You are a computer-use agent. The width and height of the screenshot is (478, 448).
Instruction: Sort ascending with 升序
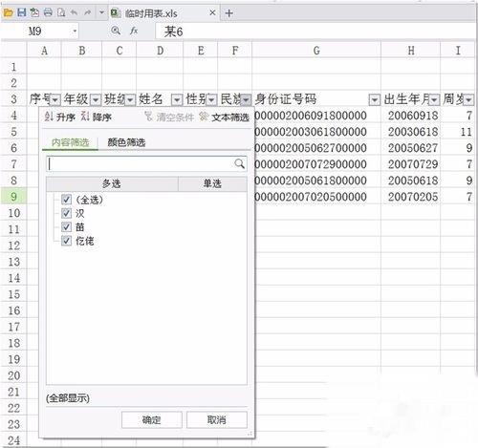click(x=60, y=117)
